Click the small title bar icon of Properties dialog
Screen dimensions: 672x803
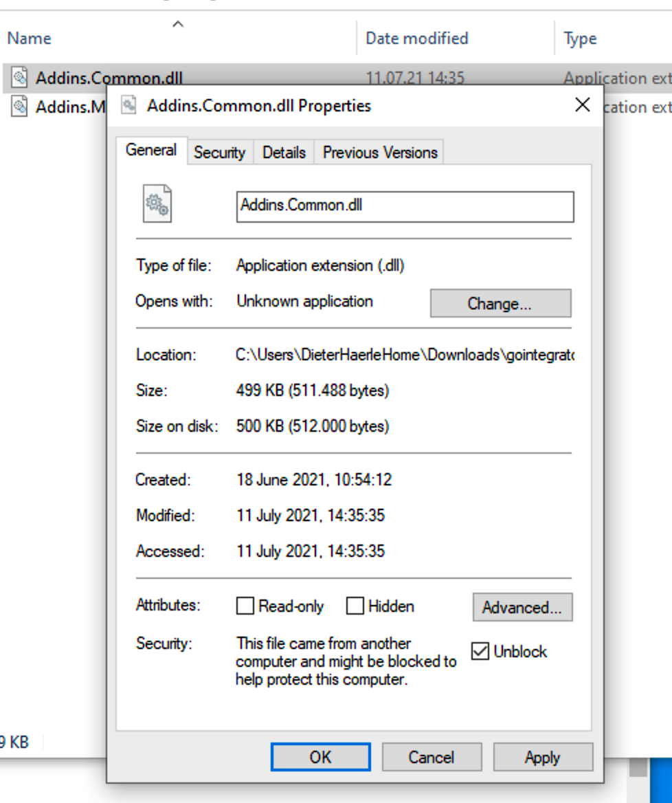pyautogui.click(x=129, y=105)
